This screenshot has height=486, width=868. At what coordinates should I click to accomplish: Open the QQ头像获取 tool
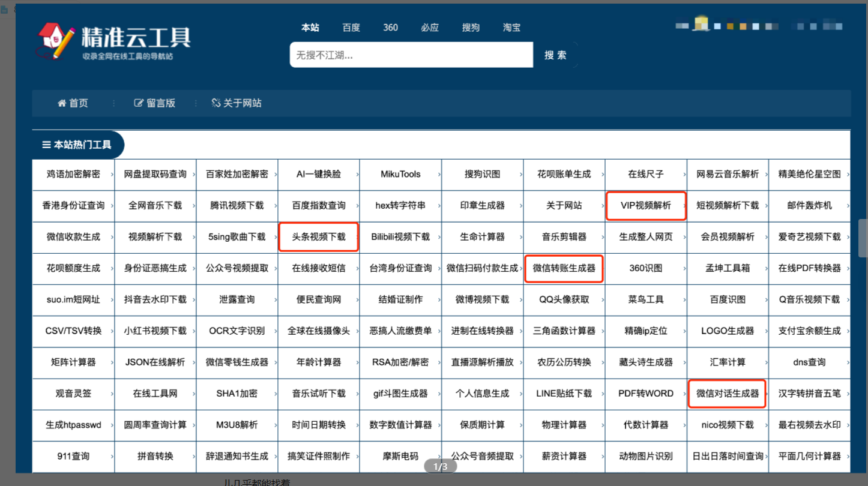click(564, 299)
